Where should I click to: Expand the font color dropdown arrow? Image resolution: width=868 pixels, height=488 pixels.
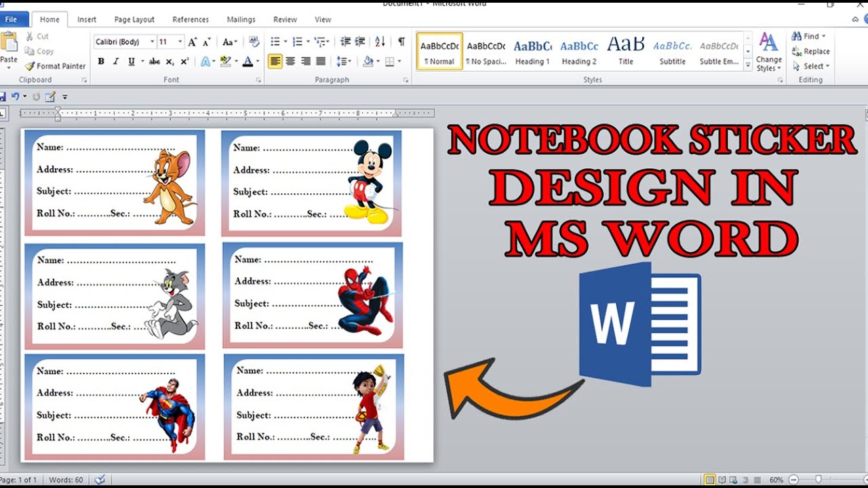(258, 62)
